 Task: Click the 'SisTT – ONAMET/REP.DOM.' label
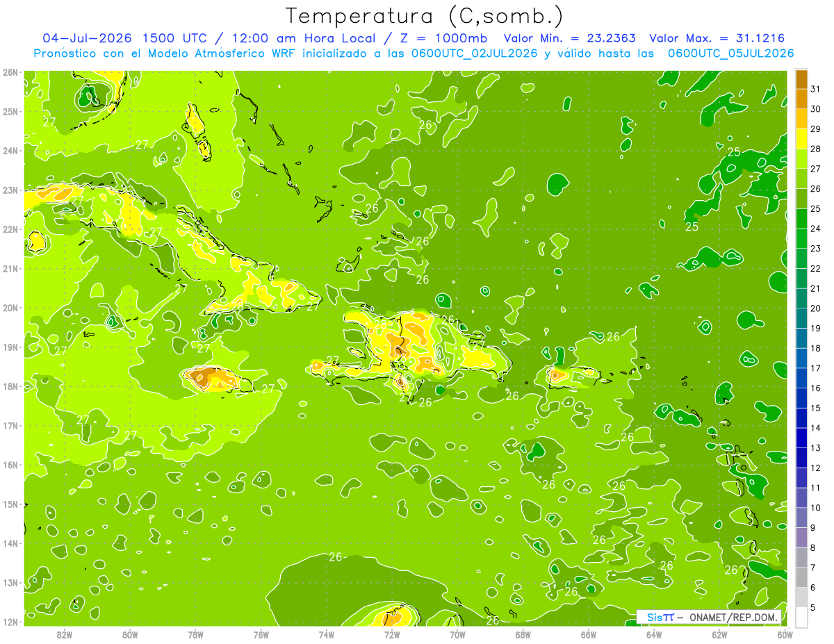click(x=710, y=617)
